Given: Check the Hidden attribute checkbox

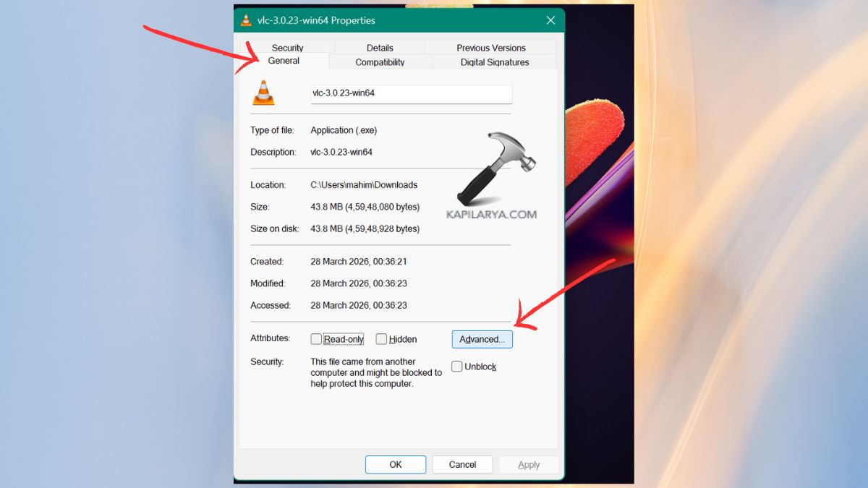Looking at the screenshot, I should (x=381, y=338).
